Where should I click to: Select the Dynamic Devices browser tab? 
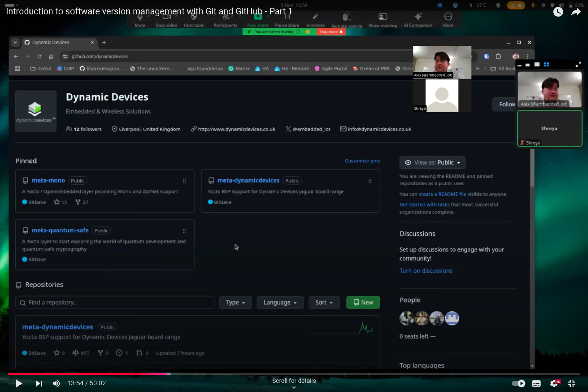[x=59, y=43]
